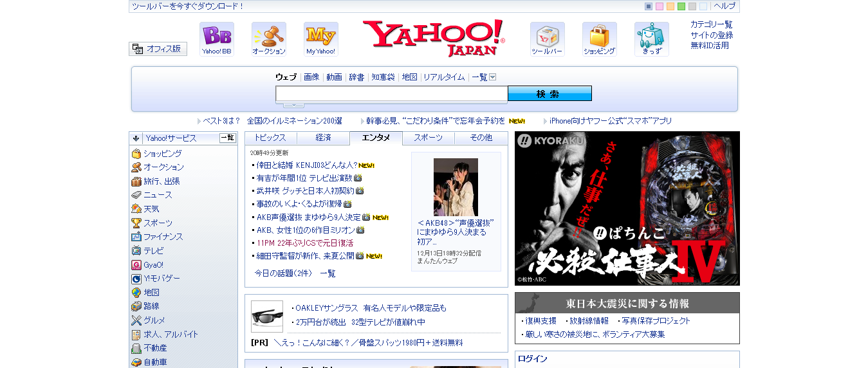Click the newspaper icon beside ニュース
Viewport: 868px width, 368px height.
(136, 195)
